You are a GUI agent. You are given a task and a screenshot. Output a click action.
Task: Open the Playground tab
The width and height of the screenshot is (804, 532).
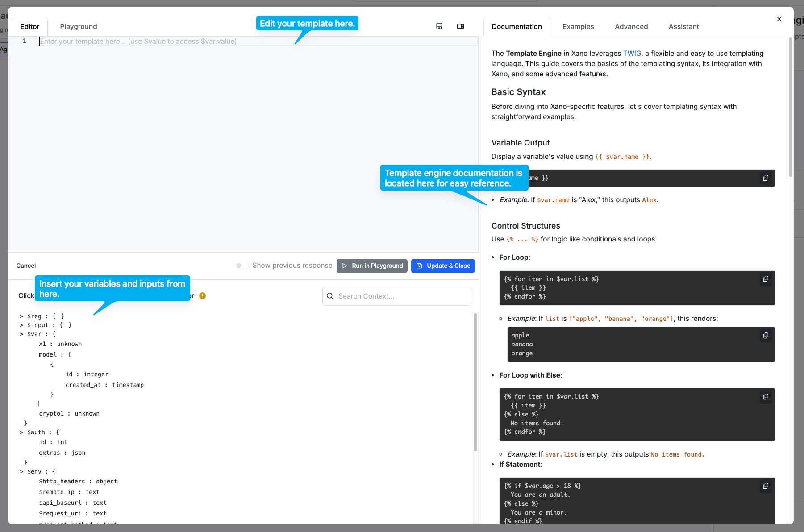click(79, 26)
